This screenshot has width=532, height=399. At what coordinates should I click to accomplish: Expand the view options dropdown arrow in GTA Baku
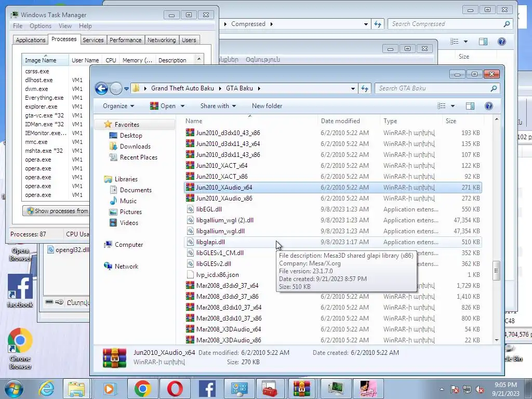[453, 106]
